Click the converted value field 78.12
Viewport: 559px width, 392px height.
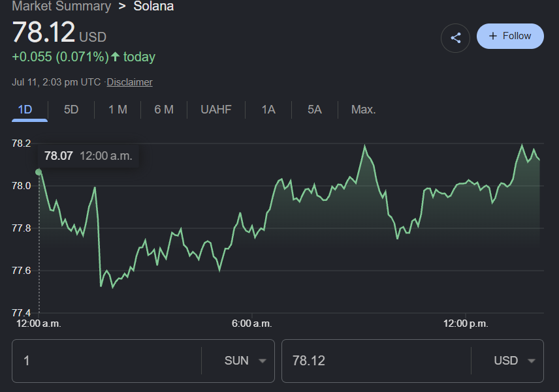click(x=376, y=361)
